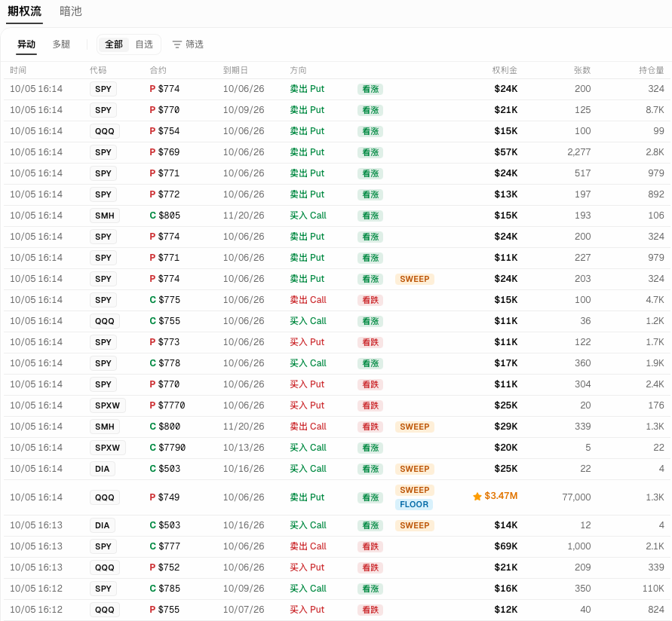Open the QQQ ticker for P $754
Image resolution: width=672 pixels, height=621 pixels.
[105, 131]
